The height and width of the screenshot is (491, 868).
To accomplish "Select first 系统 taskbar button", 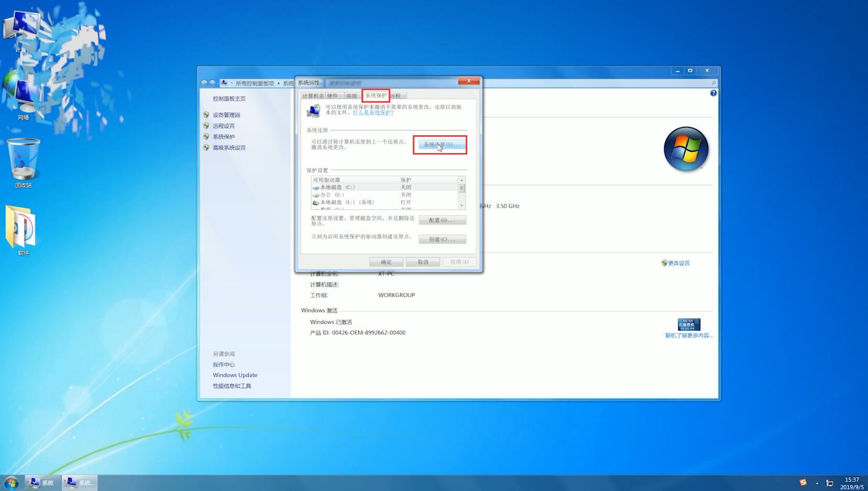I will tap(41, 483).
